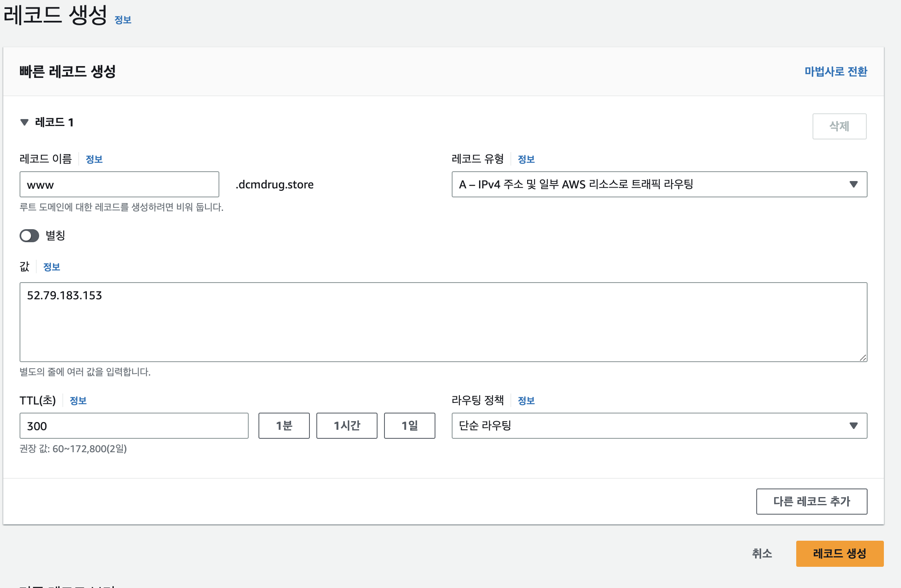Open 정보 link next to 레코드 이름
The height and width of the screenshot is (588, 901).
(x=94, y=159)
